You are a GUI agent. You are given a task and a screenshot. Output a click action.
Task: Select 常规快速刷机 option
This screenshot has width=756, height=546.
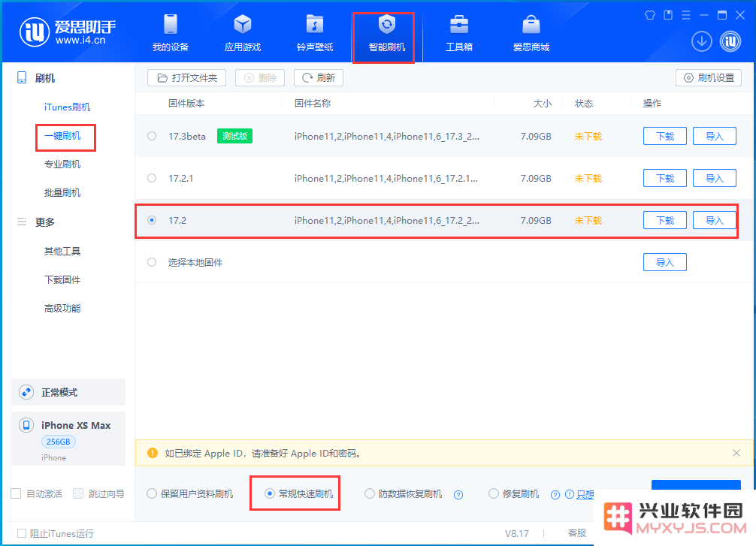(270, 493)
